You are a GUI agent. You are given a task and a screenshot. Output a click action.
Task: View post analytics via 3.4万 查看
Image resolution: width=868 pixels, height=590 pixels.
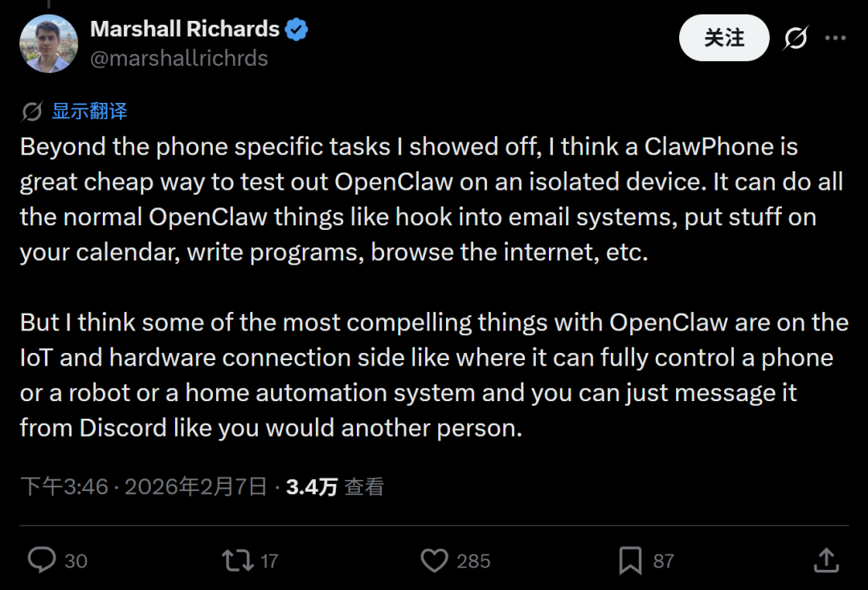pos(335,486)
